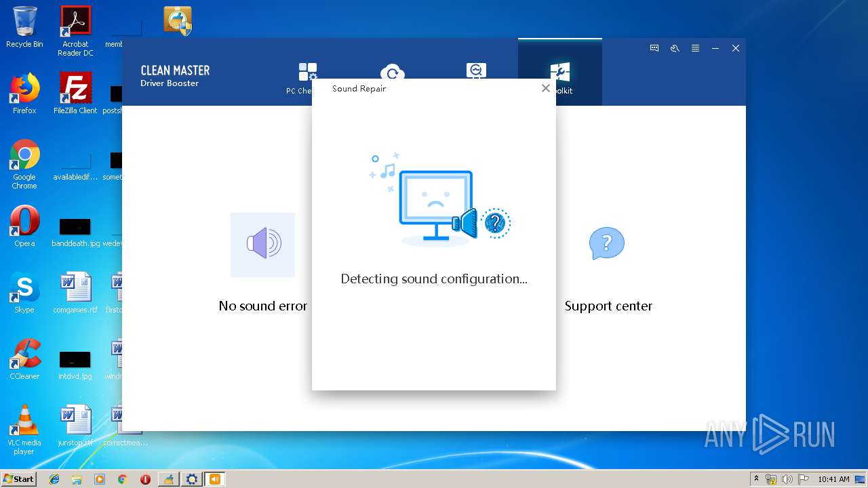Open Opera from the taskbar
868x488 pixels.
pyautogui.click(x=145, y=479)
